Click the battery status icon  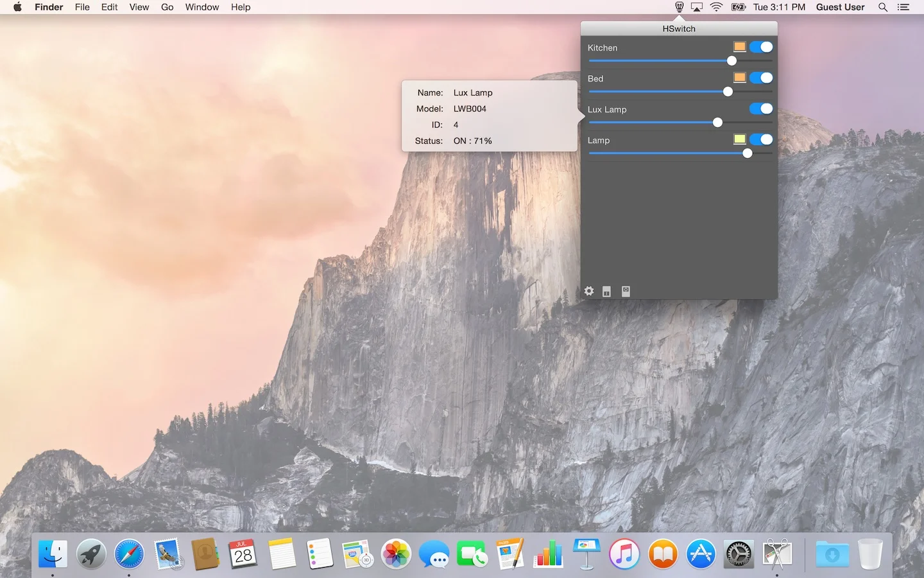tap(739, 7)
